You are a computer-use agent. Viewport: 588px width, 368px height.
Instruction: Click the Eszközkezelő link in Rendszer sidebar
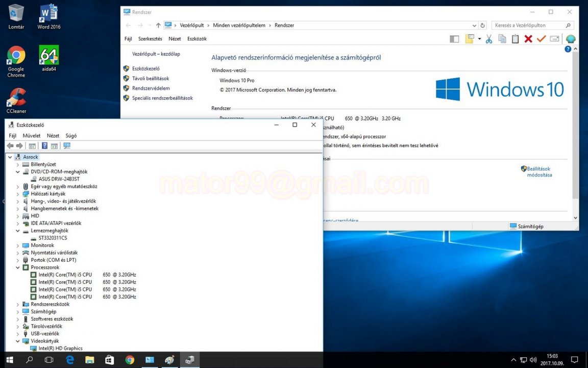click(146, 68)
